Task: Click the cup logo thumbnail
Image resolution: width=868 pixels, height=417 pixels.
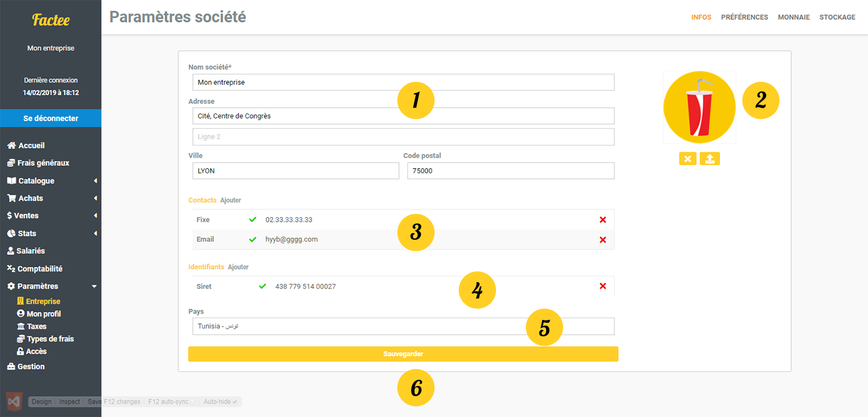Action: 699,107
